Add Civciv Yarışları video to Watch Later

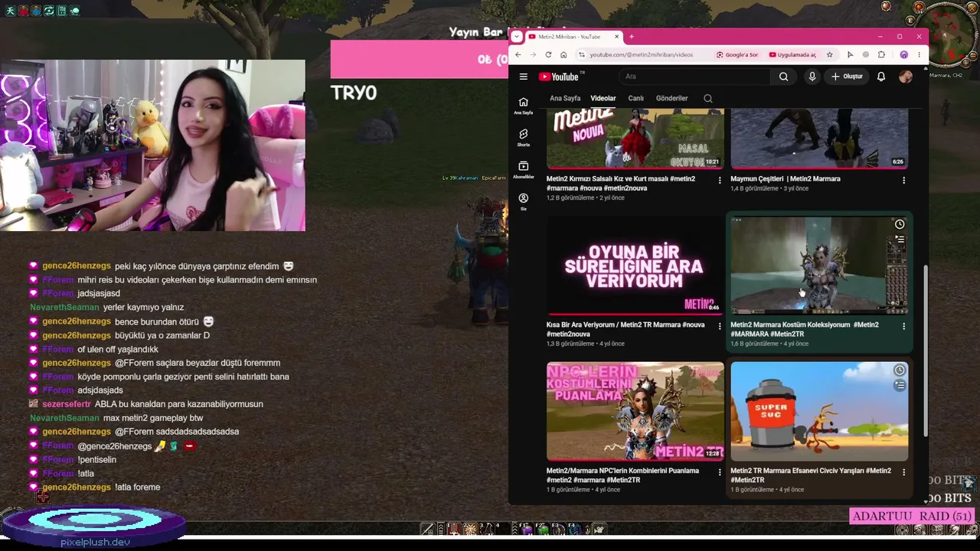pos(900,370)
